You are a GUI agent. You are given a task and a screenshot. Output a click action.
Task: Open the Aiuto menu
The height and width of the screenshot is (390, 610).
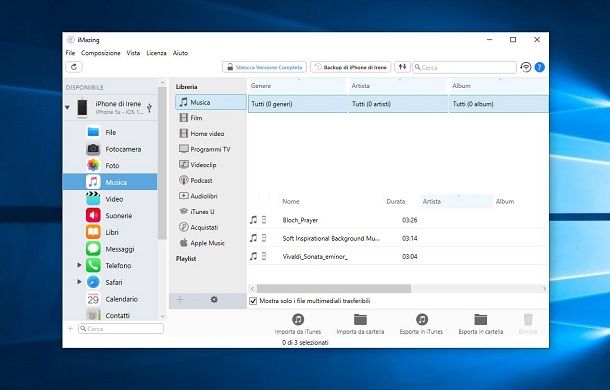tap(180, 53)
